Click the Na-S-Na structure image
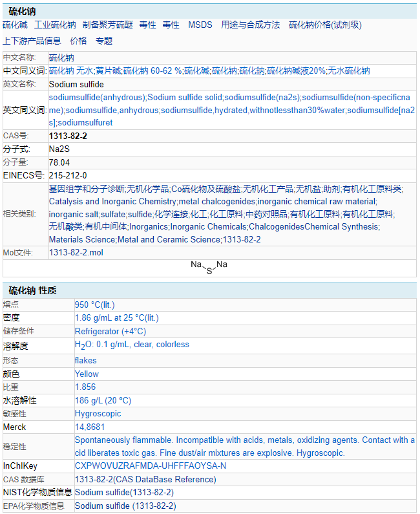 pos(209,268)
